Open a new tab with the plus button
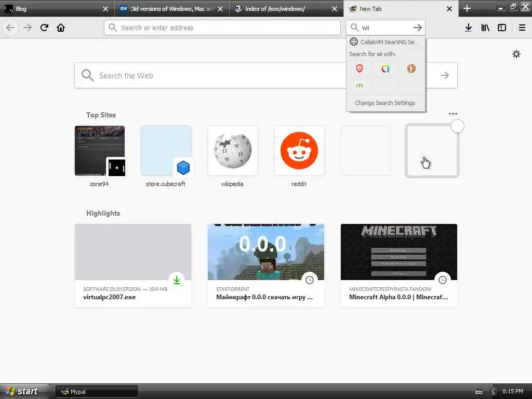 467,8
